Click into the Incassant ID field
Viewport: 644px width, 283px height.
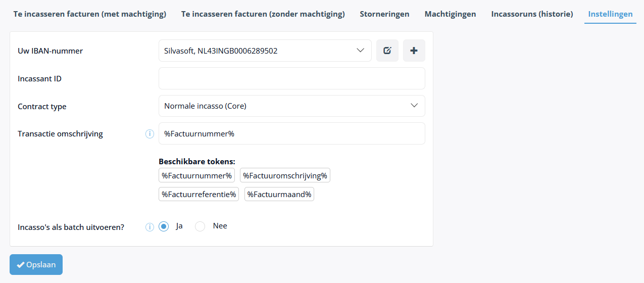click(x=292, y=78)
